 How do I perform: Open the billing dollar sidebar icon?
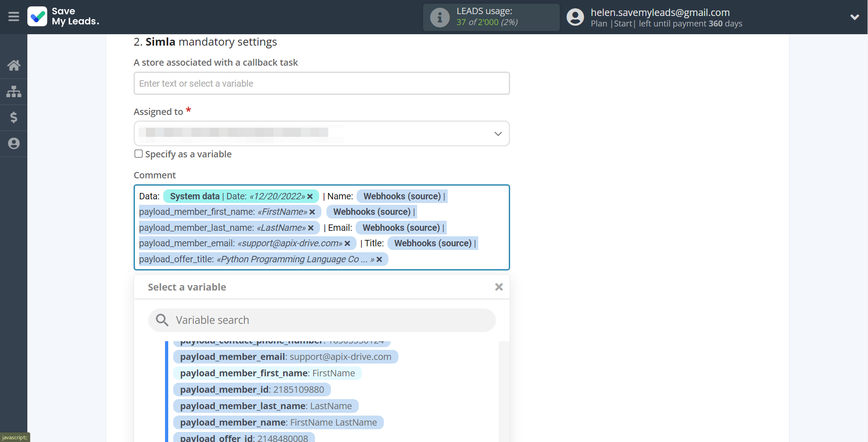click(x=14, y=118)
